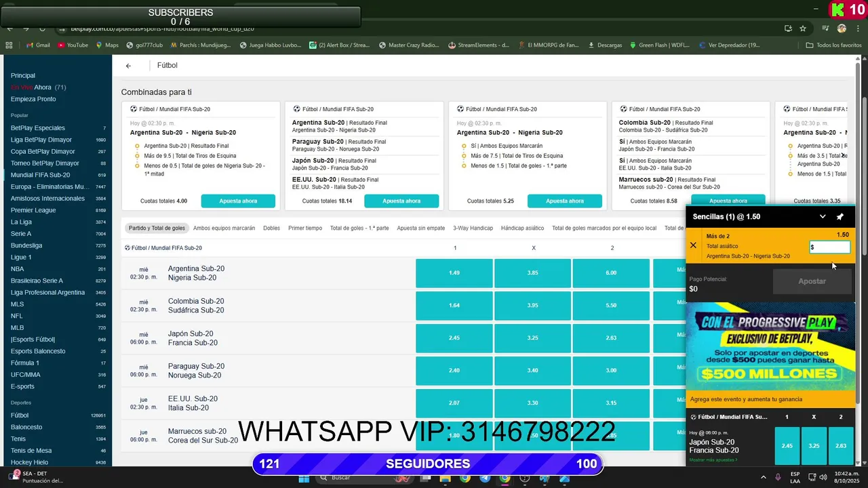868x488 pixels.
Task: Switch to the Dobles tab
Action: click(x=271, y=228)
